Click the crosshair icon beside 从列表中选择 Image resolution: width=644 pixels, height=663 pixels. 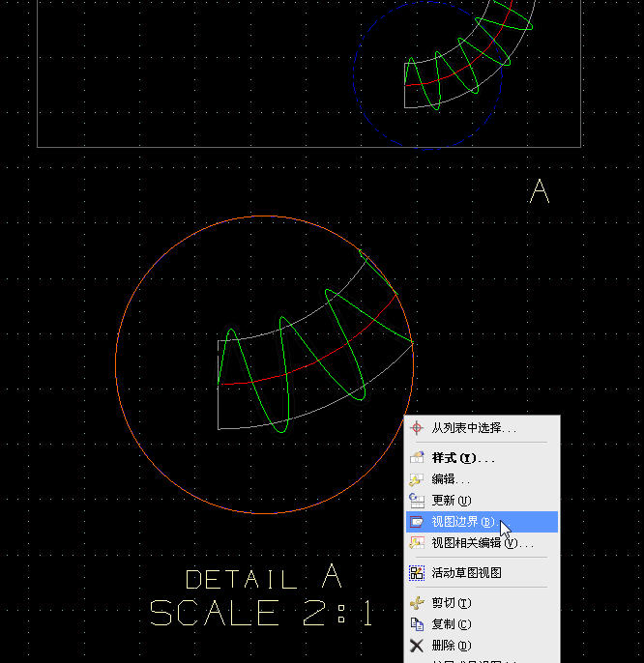(x=417, y=428)
